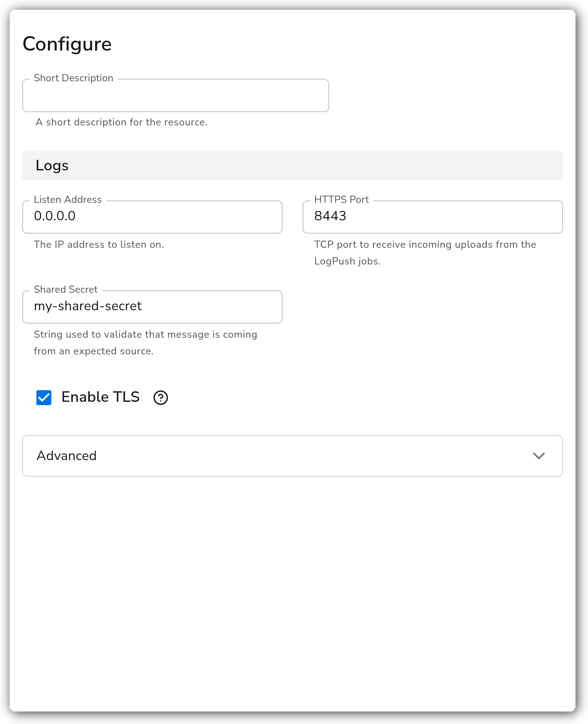Select 'The IP address to listen on.' text
This screenshot has height=724, width=588.
coord(99,244)
